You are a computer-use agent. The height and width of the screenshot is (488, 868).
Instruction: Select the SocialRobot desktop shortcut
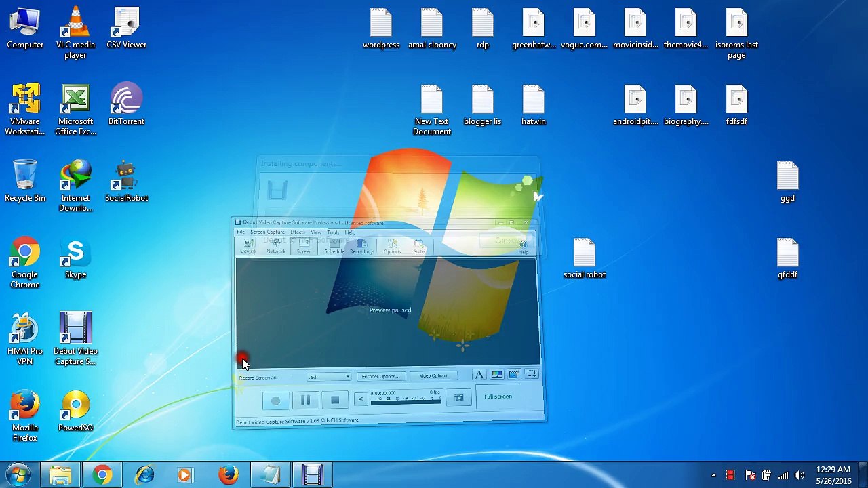pyautogui.click(x=126, y=182)
